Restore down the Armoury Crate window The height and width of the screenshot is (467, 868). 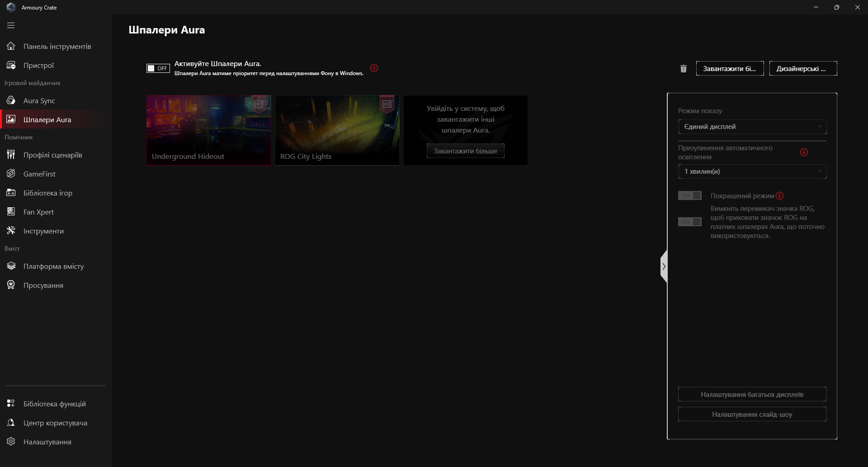[x=837, y=7]
